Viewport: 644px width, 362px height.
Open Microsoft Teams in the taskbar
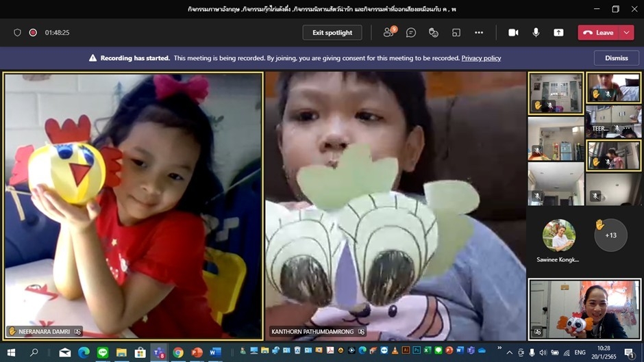[159, 352]
